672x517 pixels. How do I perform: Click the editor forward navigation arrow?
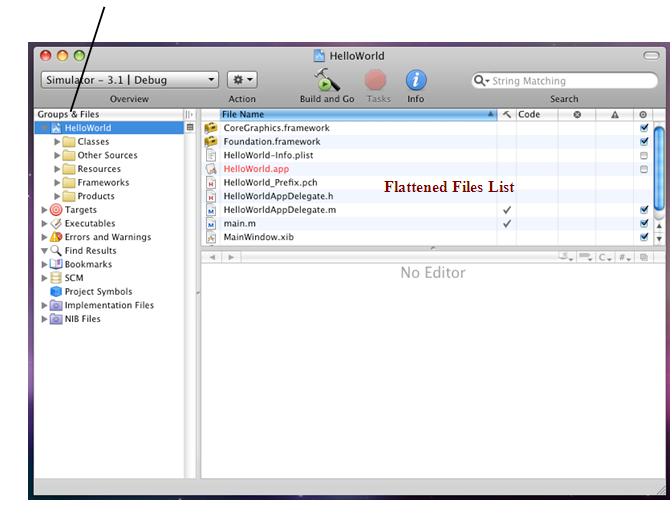tap(231, 257)
